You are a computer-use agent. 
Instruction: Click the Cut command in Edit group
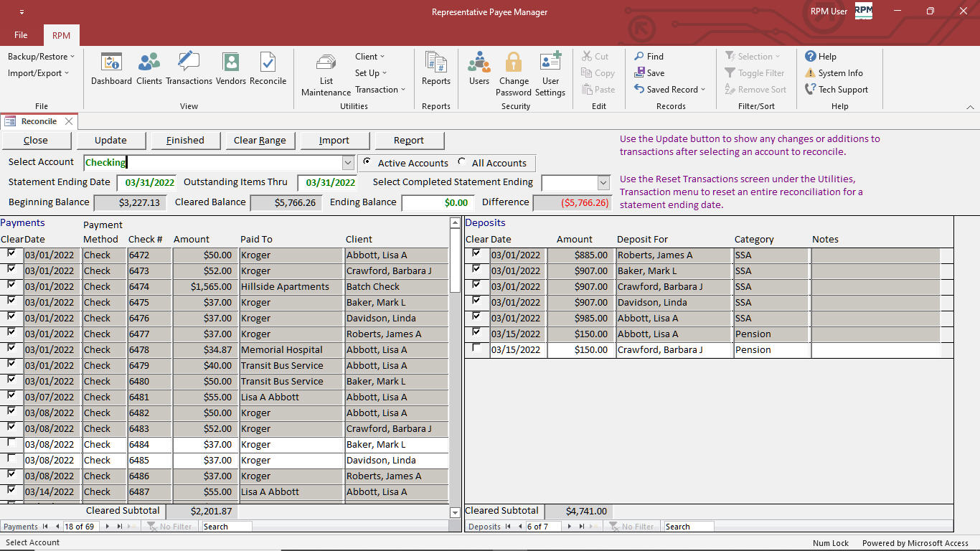(595, 57)
